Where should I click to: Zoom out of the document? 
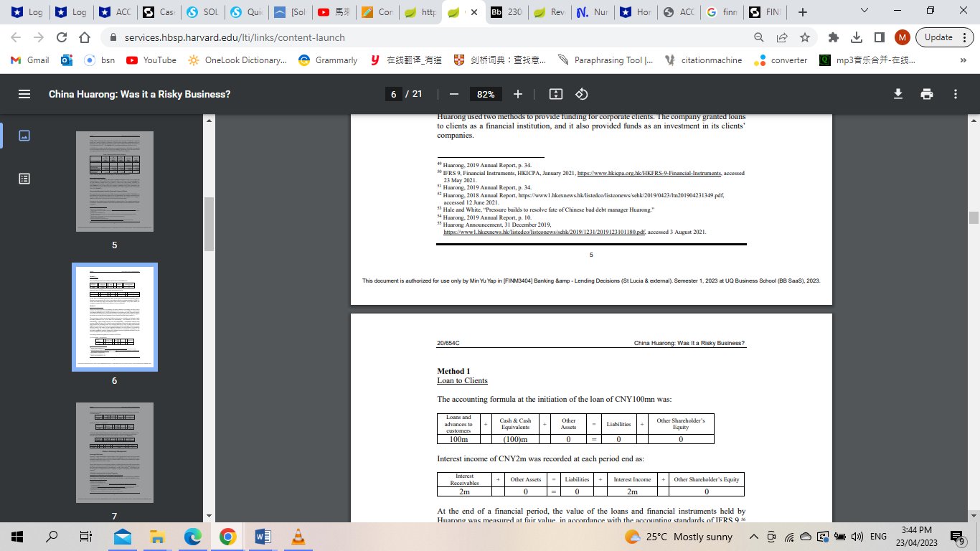pos(453,93)
